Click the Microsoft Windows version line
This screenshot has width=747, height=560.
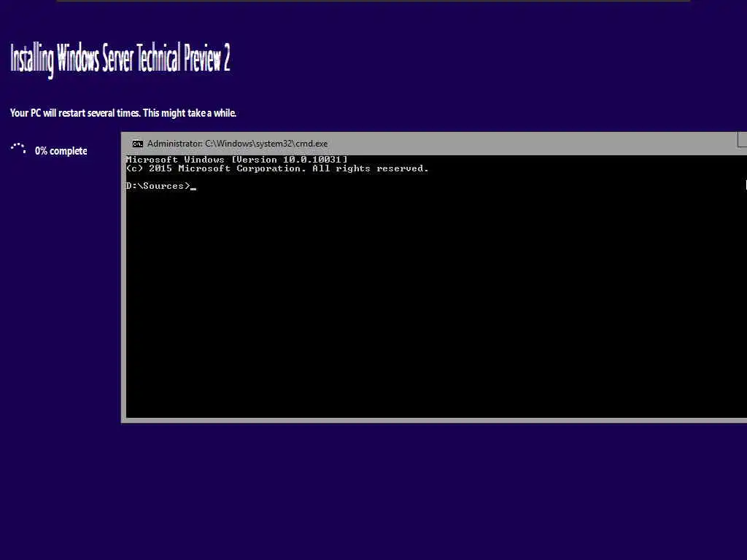coord(237,160)
